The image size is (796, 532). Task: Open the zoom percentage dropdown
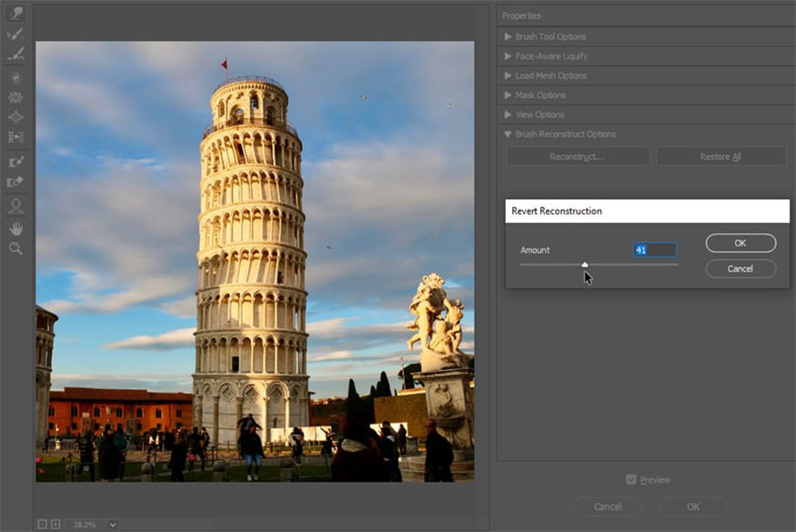tap(111, 524)
